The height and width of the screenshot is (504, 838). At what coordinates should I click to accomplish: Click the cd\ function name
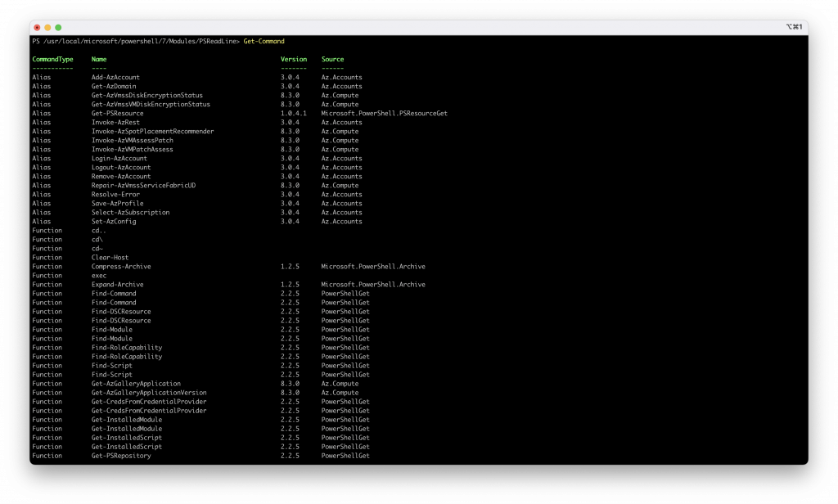pos(97,240)
